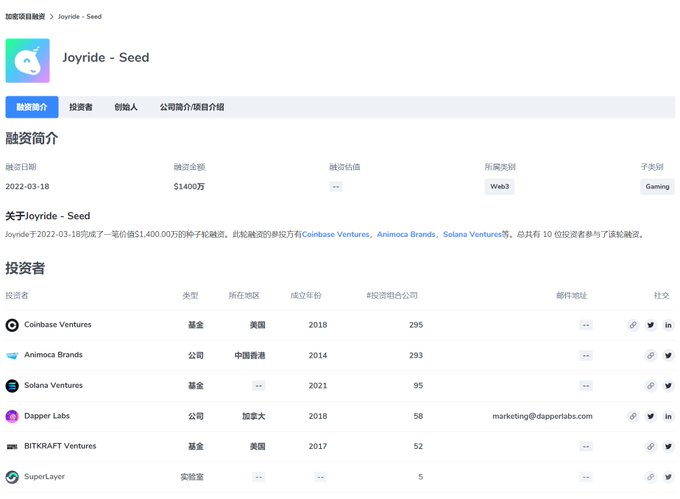The height and width of the screenshot is (499, 680).
Task: Click portfolio count 295 for Coinbase Ventures
Action: click(x=416, y=325)
